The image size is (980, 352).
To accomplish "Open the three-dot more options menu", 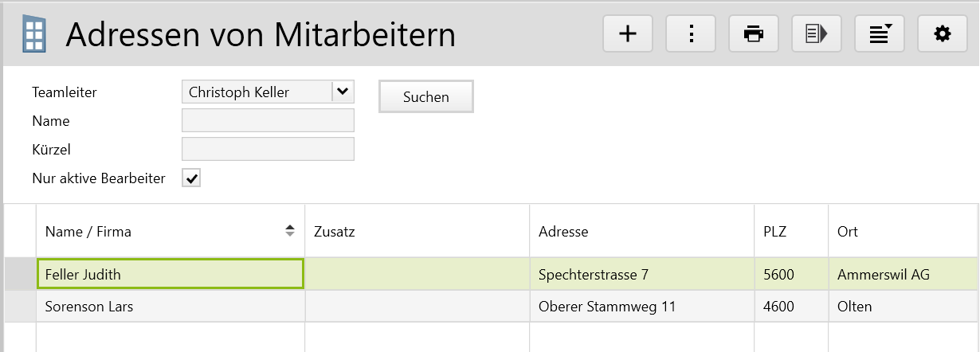I will point(691,33).
